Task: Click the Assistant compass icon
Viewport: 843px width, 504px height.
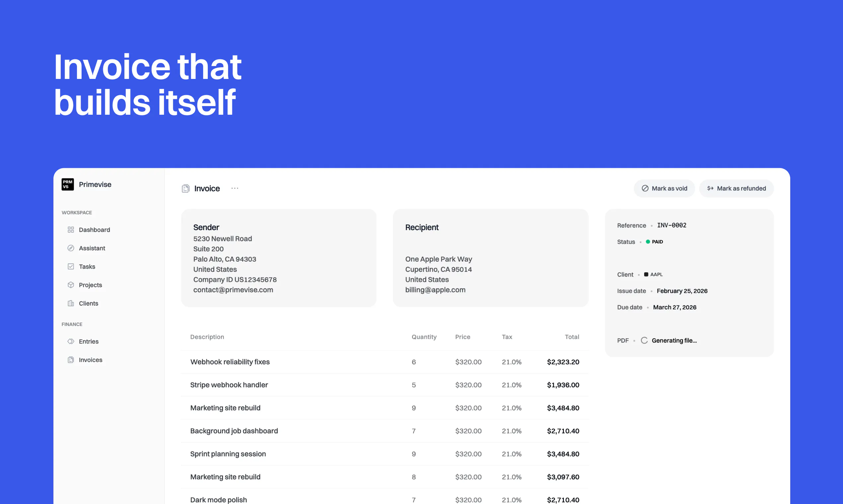Action: [x=71, y=248]
